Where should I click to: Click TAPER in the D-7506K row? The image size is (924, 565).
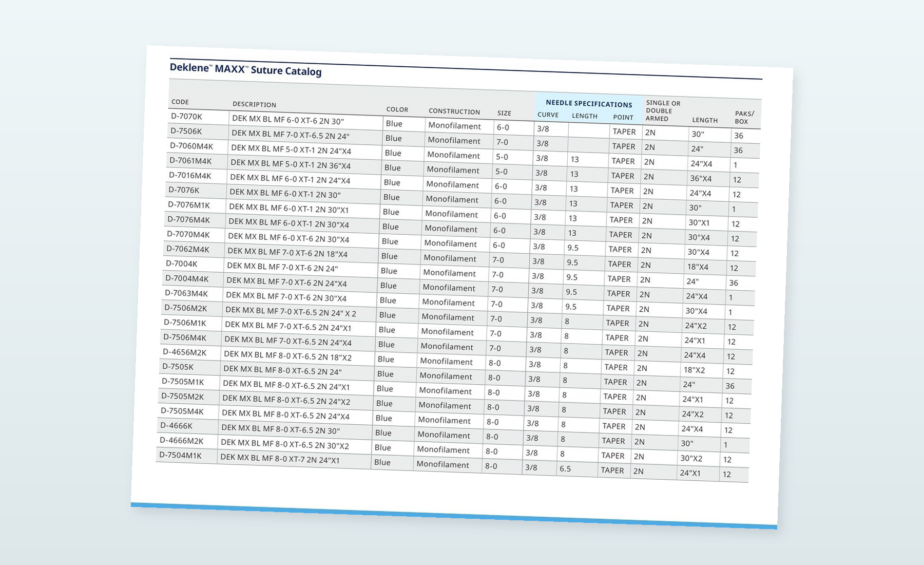624,146
